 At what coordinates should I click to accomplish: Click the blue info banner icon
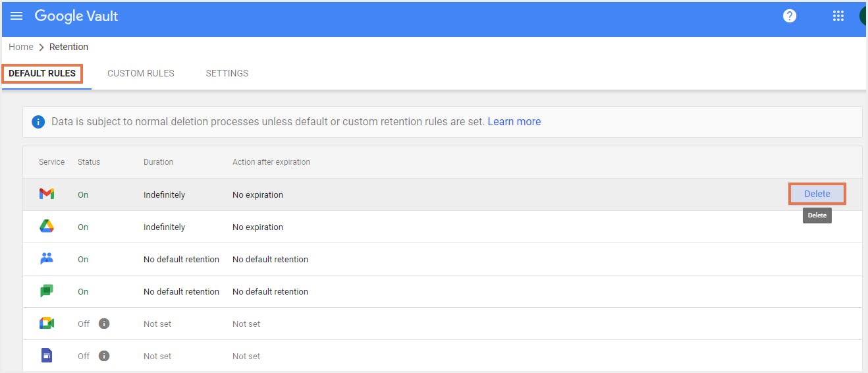click(x=39, y=122)
